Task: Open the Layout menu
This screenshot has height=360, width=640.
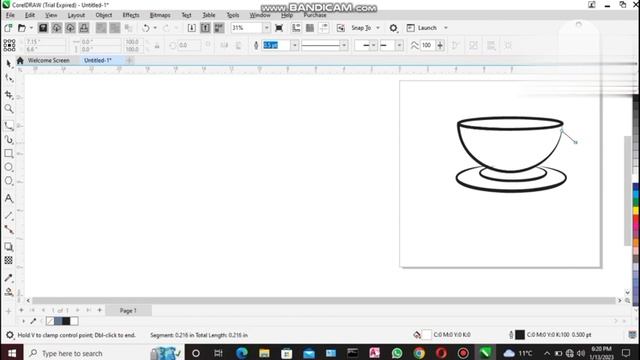Action: (x=76, y=15)
